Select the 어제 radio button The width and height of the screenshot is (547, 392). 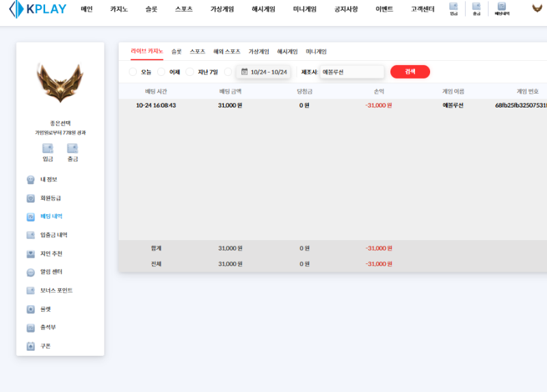click(x=162, y=72)
